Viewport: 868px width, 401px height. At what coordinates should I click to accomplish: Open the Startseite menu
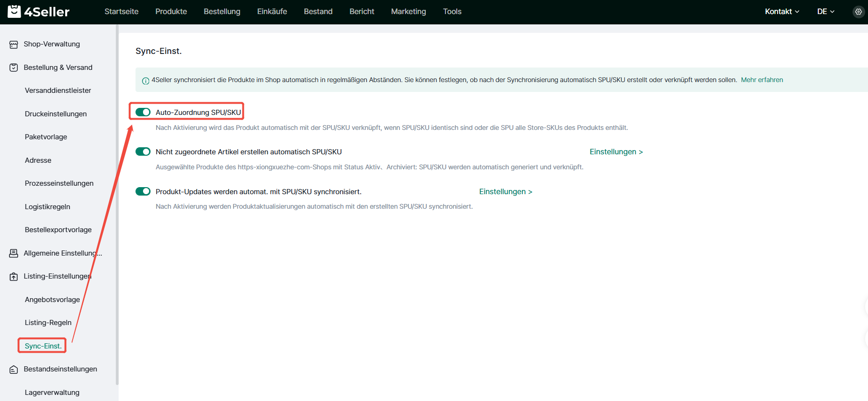(121, 12)
